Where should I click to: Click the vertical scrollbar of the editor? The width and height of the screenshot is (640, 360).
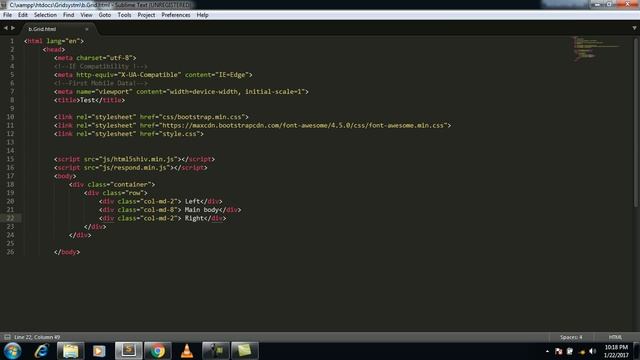coord(636,122)
